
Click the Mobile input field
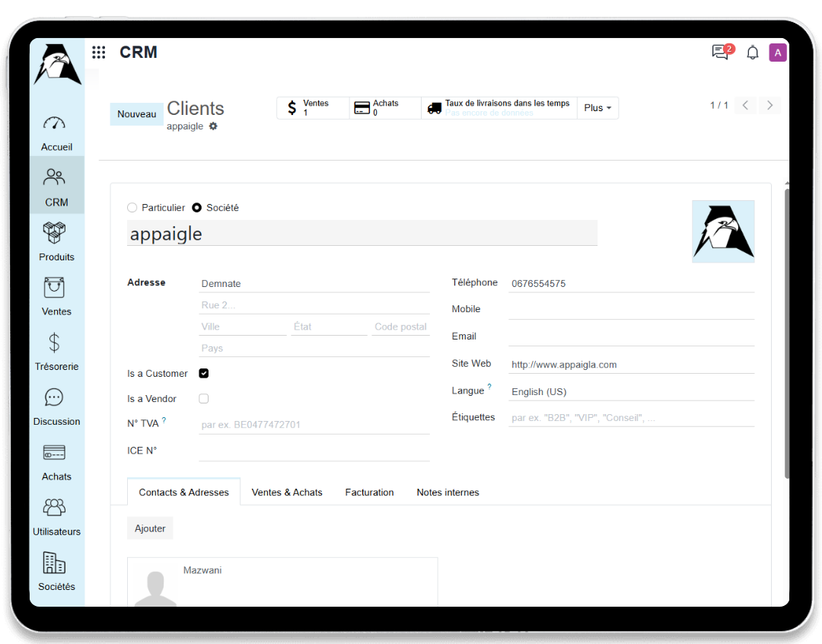(x=631, y=310)
